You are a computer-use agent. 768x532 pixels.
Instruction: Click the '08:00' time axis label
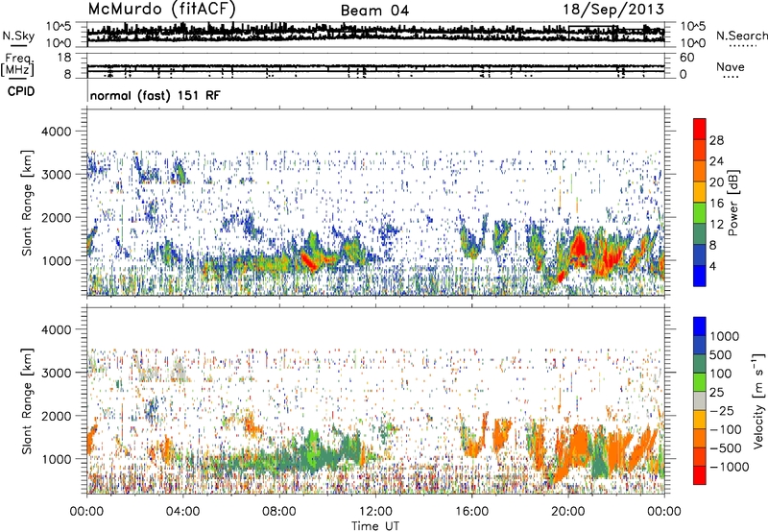click(x=279, y=512)
